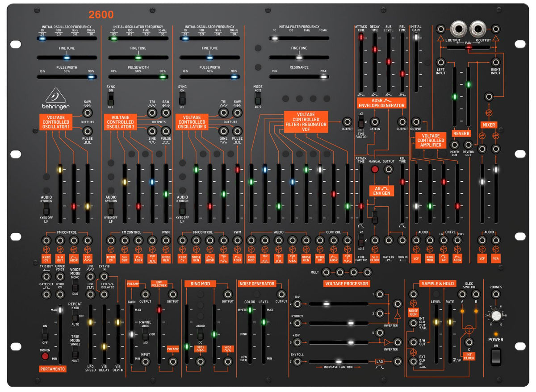Toggle the VCO 2 SYNC switch
The width and height of the screenshot is (536, 392).
coord(111,98)
